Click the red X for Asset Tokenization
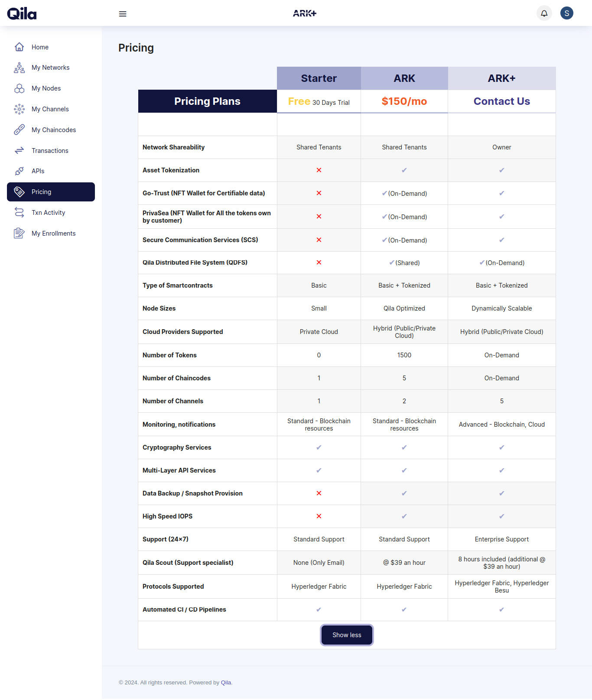This screenshot has height=700, width=592. tap(319, 170)
